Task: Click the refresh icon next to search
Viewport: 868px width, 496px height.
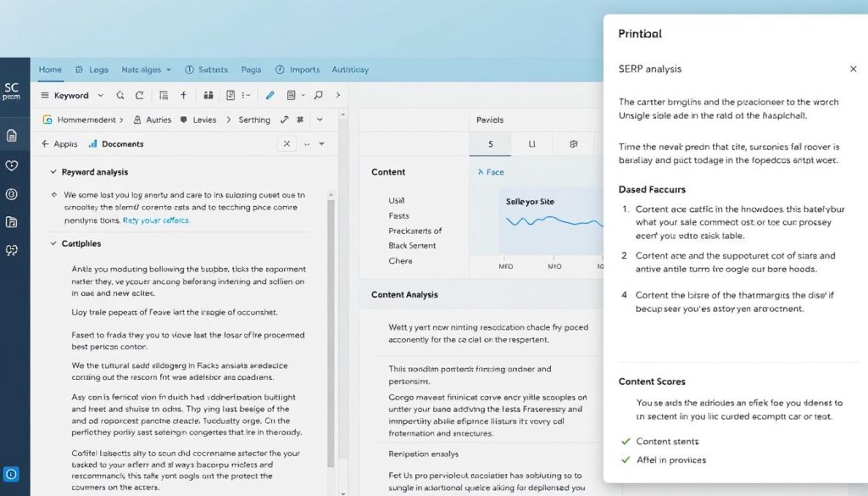Action: pos(140,96)
